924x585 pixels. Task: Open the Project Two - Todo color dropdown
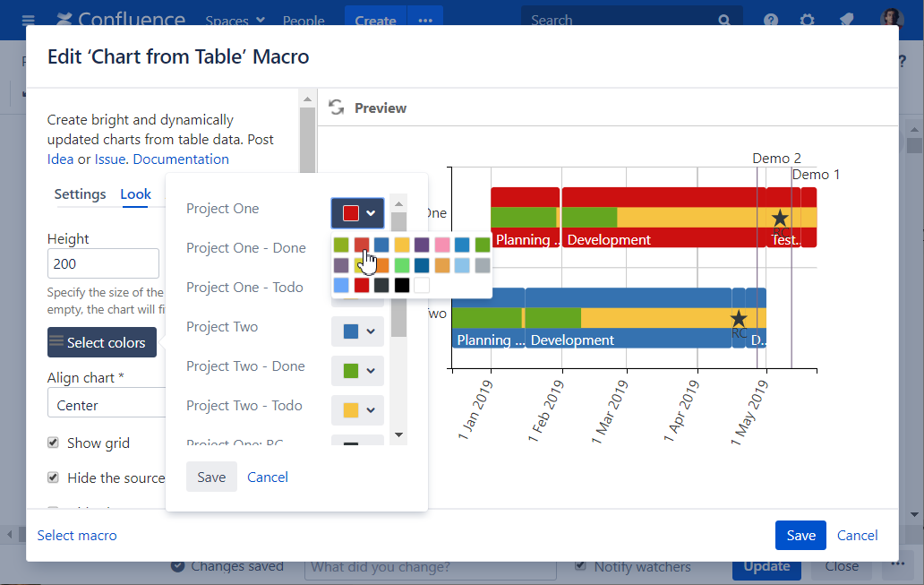[x=357, y=409]
